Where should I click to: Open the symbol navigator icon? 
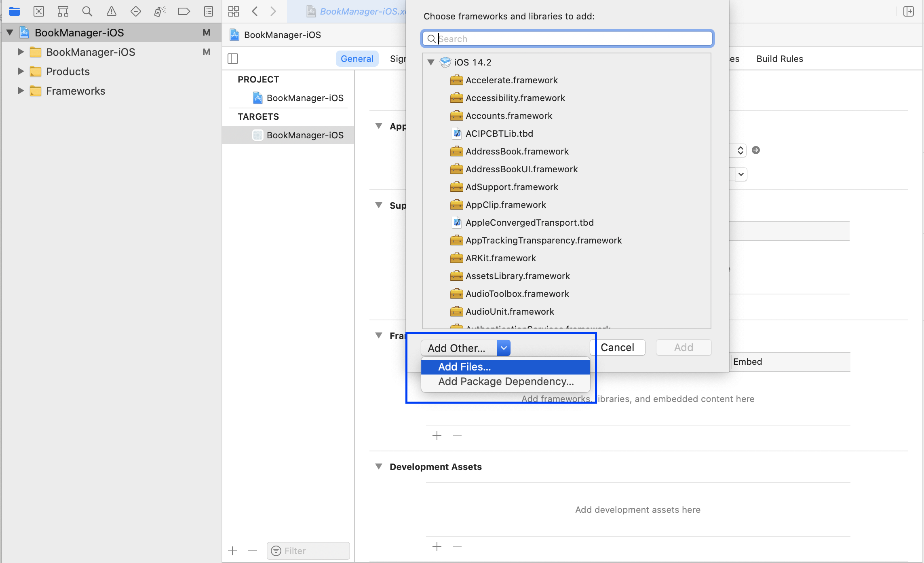(x=63, y=11)
